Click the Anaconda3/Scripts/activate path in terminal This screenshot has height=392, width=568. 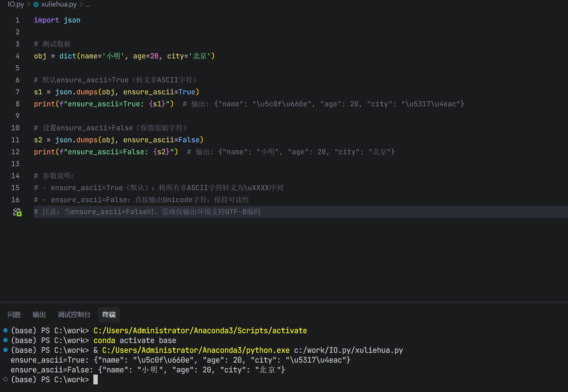pos(200,331)
